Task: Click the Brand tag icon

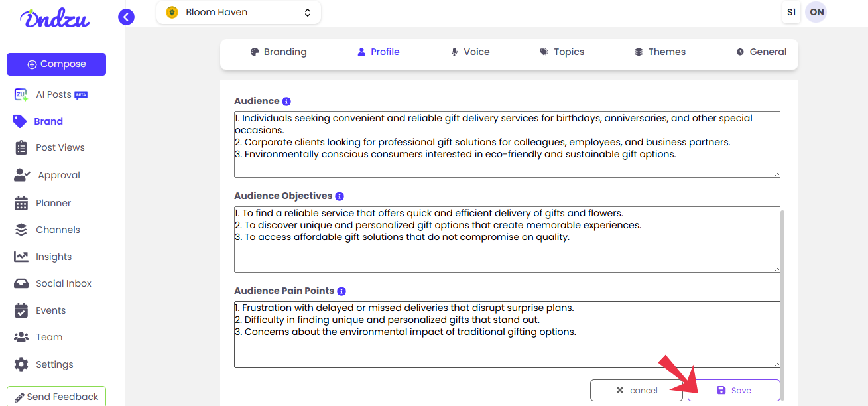Action: (x=21, y=121)
